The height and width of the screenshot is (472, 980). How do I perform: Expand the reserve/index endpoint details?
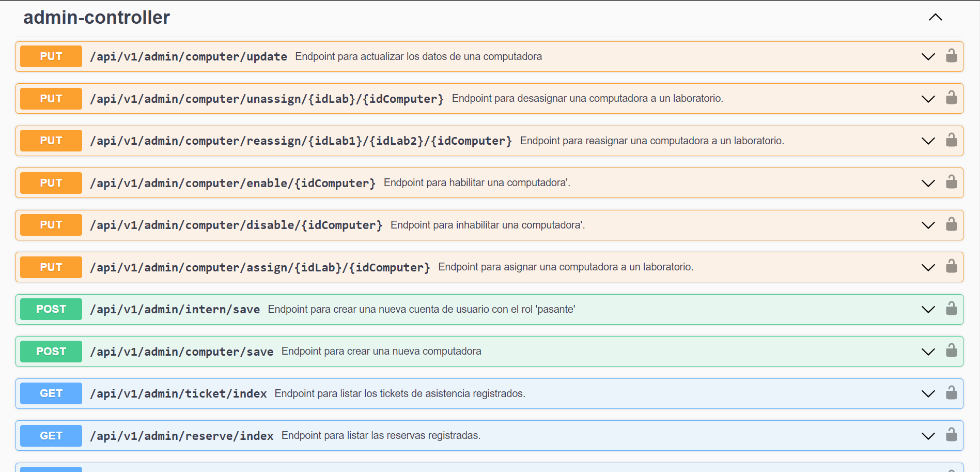[x=928, y=435]
